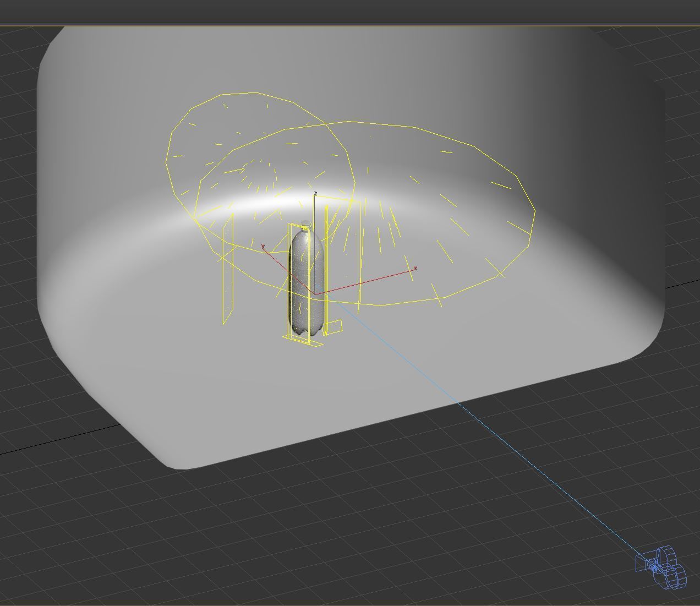Select the blue camera object in the viewport
The image size is (700, 606).
pos(661,567)
